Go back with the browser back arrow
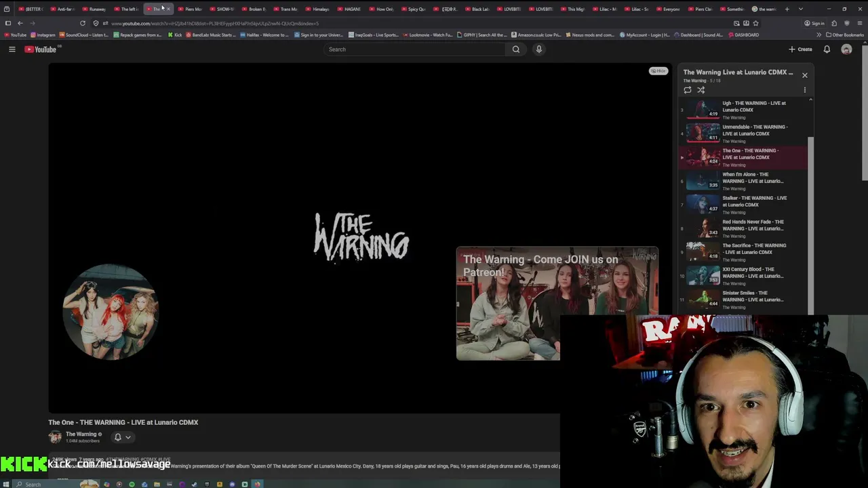868x488 pixels. click(20, 23)
